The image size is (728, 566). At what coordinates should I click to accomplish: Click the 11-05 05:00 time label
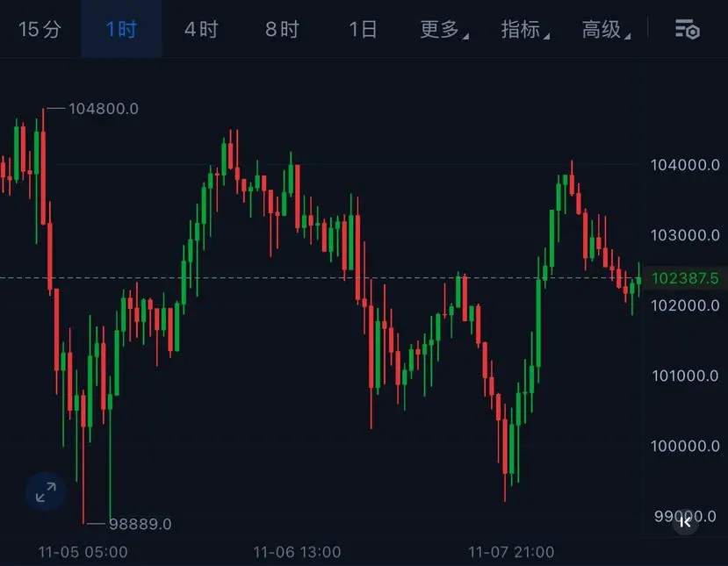click(83, 552)
